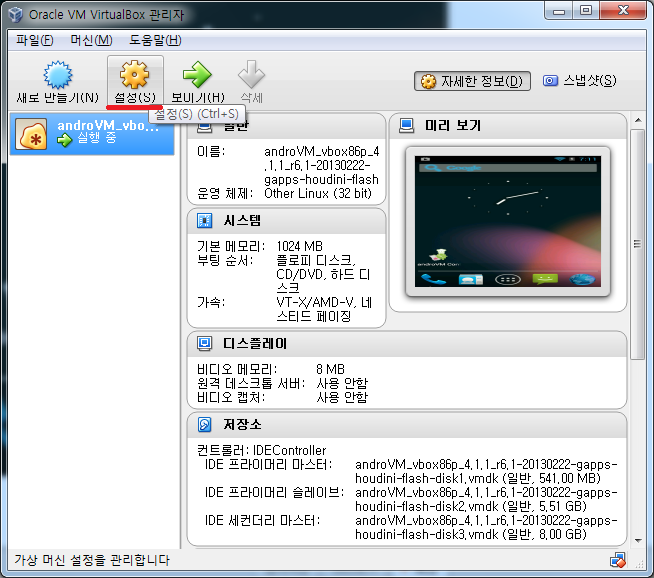Open the File (파일) menu

tap(35, 40)
